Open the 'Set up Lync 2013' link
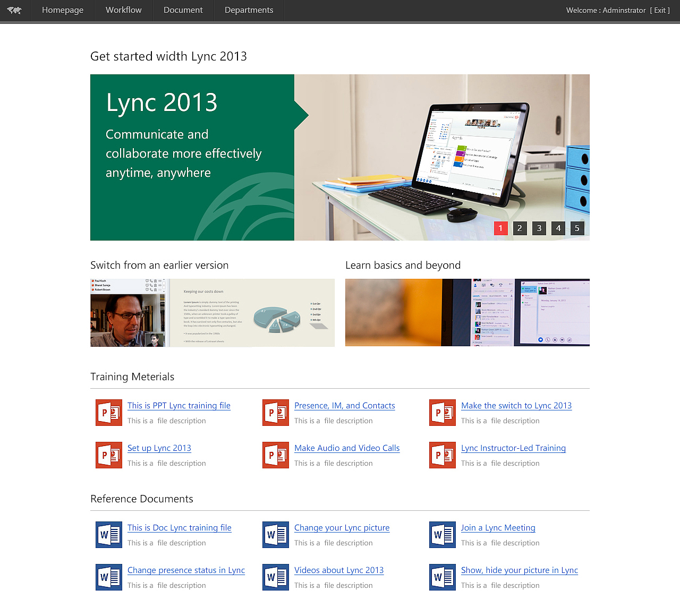This screenshot has width=680, height=616. click(159, 448)
